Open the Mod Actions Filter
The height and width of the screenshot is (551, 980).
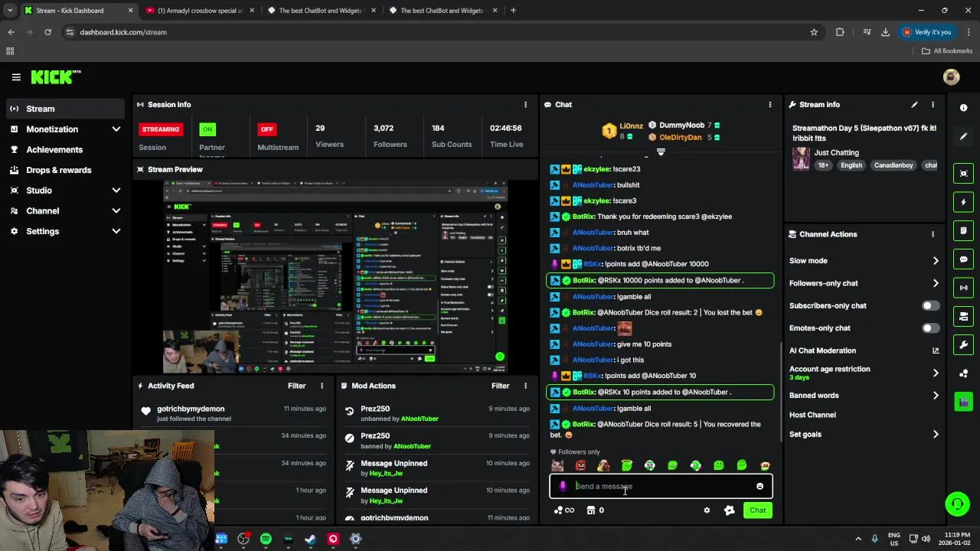(x=500, y=386)
